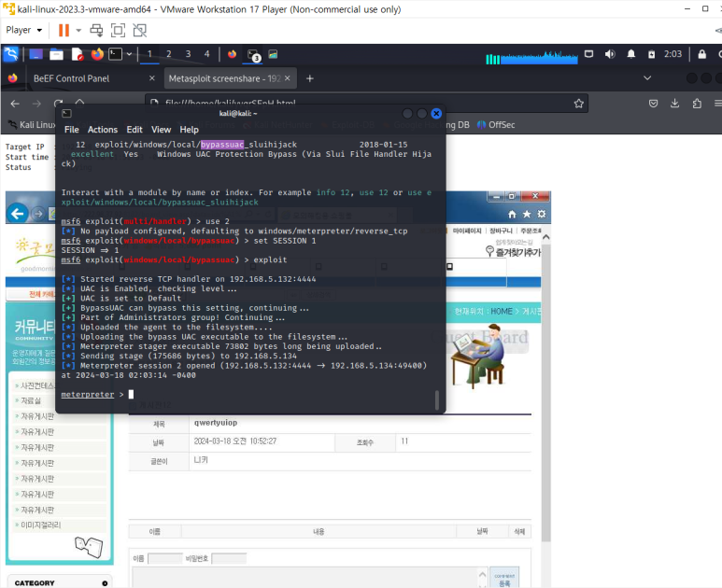Open the terminal File menu

click(71, 130)
